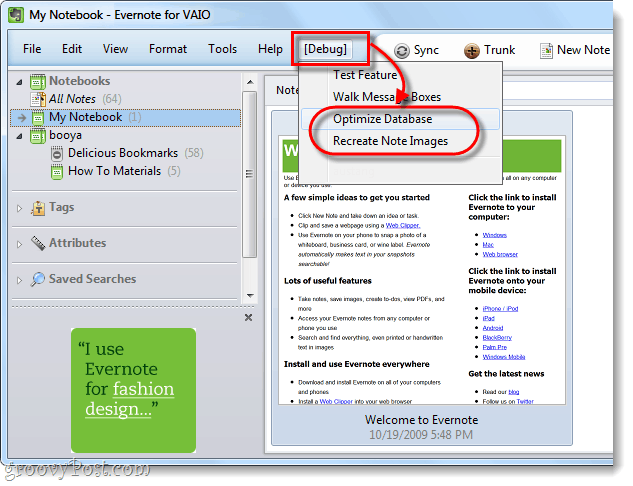Screen dimensions: 633x486
Task: Open the Format menu
Action: coord(168,49)
